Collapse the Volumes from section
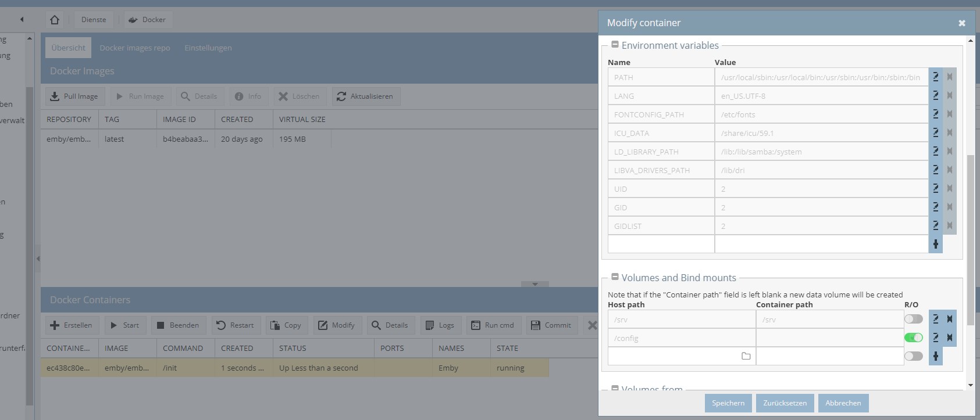 (x=615, y=388)
